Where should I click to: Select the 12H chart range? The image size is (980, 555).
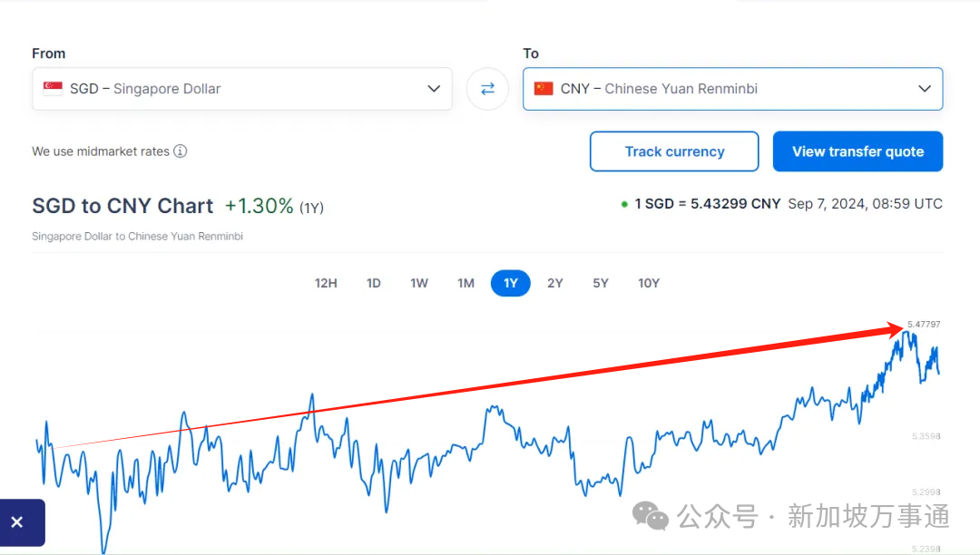(326, 283)
